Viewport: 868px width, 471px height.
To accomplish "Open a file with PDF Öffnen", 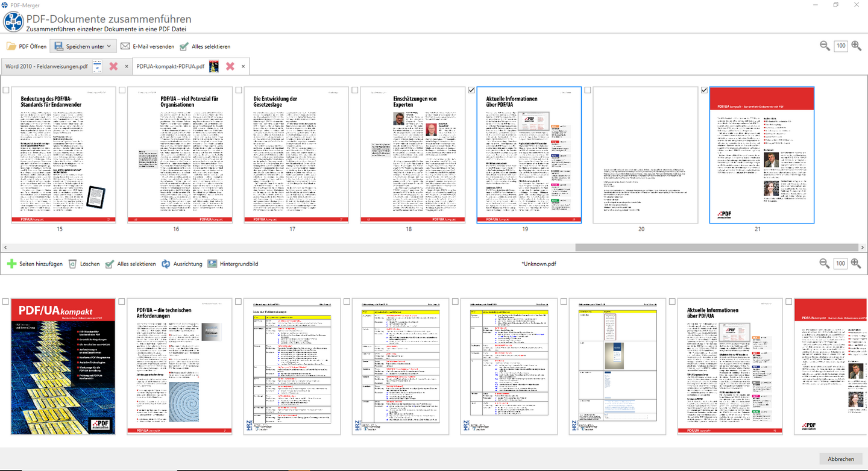I will coord(27,46).
